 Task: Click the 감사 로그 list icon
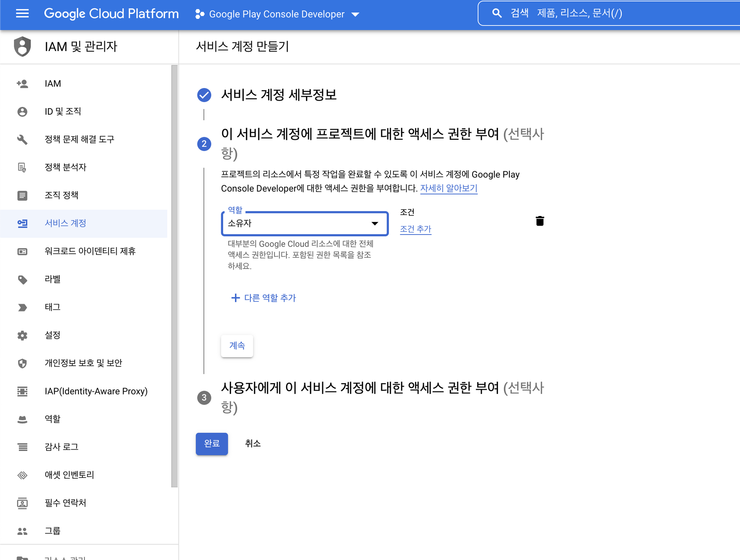pos(22,447)
